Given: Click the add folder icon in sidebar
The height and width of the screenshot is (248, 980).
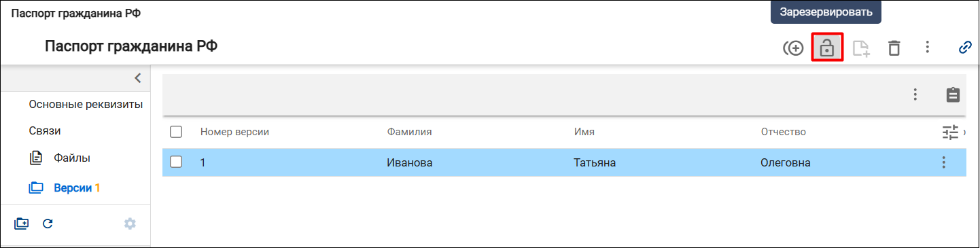Looking at the screenshot, I should [22, 223].
